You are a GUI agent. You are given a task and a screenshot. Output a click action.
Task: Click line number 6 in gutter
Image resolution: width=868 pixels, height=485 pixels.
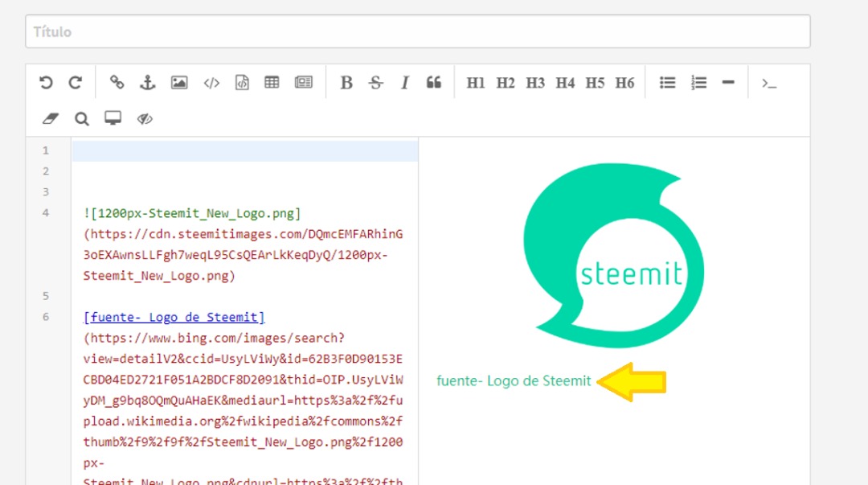click(x=45, y=317)
